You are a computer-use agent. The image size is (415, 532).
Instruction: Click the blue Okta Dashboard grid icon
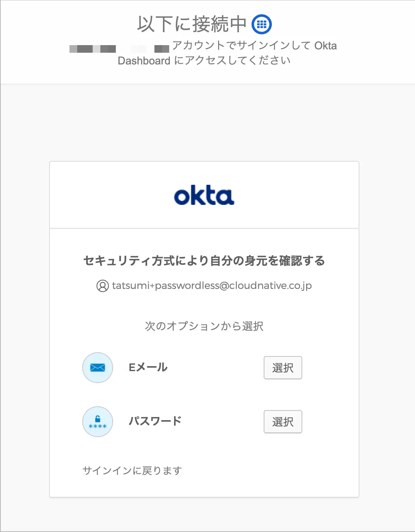coord(262,24)
